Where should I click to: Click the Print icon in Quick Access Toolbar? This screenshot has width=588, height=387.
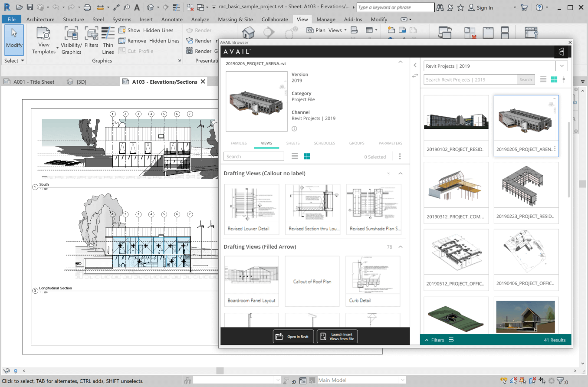point(87,7)
